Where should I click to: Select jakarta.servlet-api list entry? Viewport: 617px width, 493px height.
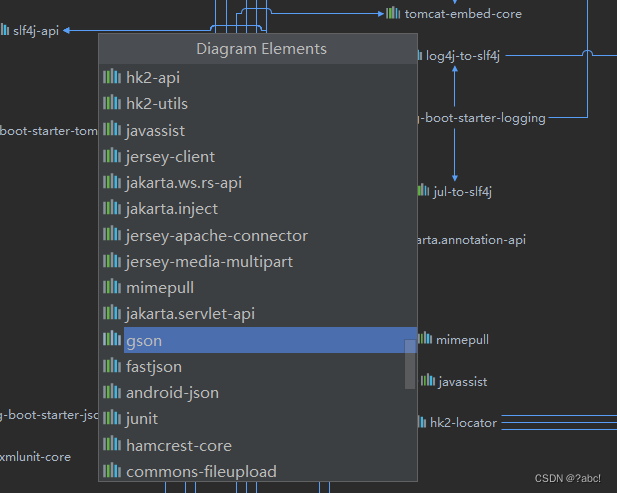(258, 314)
